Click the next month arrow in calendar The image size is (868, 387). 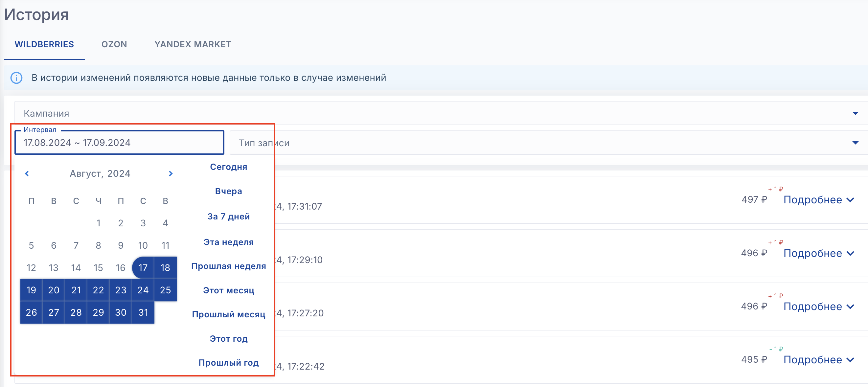click(x=171, y=173)
